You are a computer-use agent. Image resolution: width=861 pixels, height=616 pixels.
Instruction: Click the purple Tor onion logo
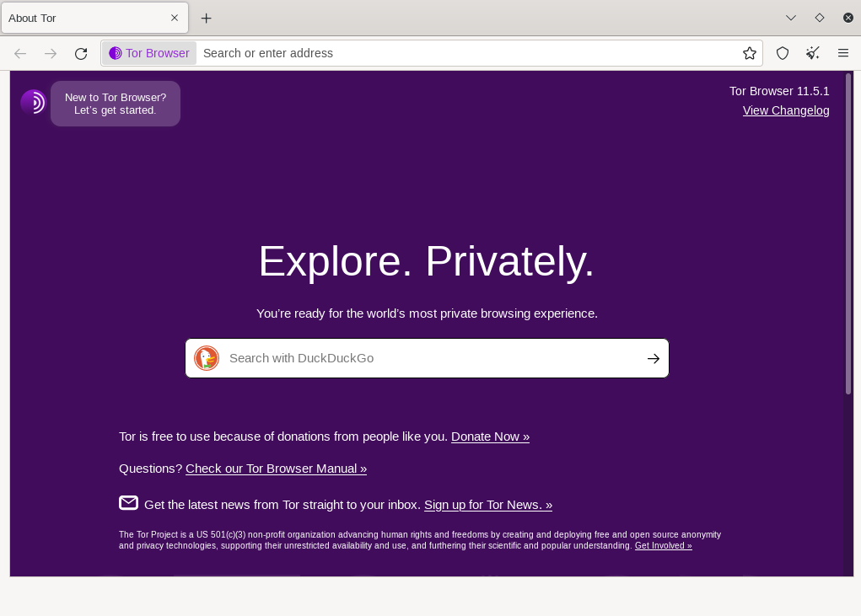pyautogui.click(x=34, y=102)
